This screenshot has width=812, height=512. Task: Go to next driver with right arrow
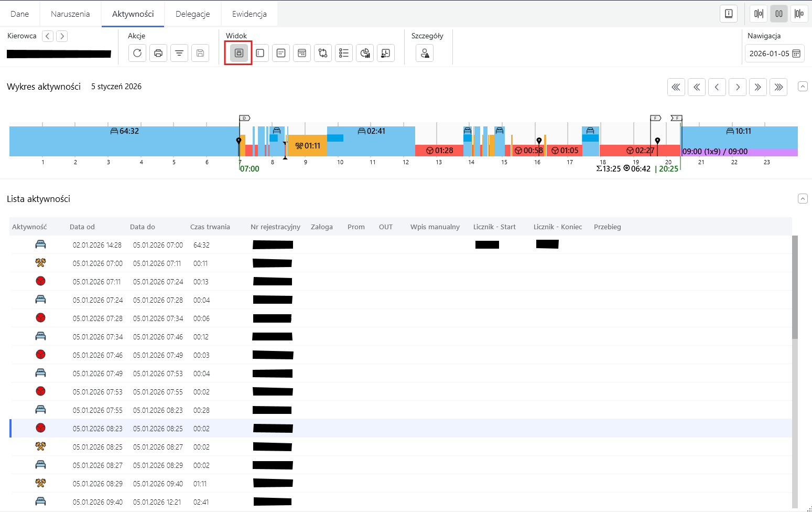tap(62, 36)
